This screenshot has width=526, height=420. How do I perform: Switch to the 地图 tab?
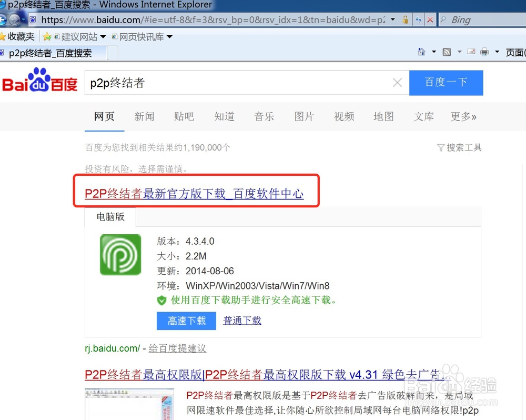pyautogui.click(x=383, y=116)
